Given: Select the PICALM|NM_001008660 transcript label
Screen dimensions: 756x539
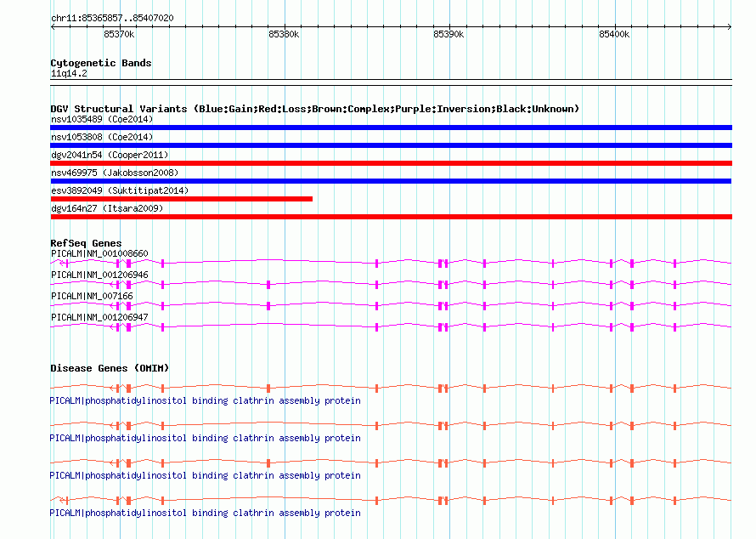Looking at the screenshot, I should (x=99, y=253).
